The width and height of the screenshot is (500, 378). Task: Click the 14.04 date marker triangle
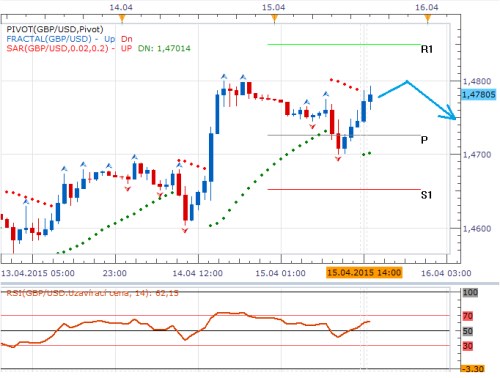[122, 19]
